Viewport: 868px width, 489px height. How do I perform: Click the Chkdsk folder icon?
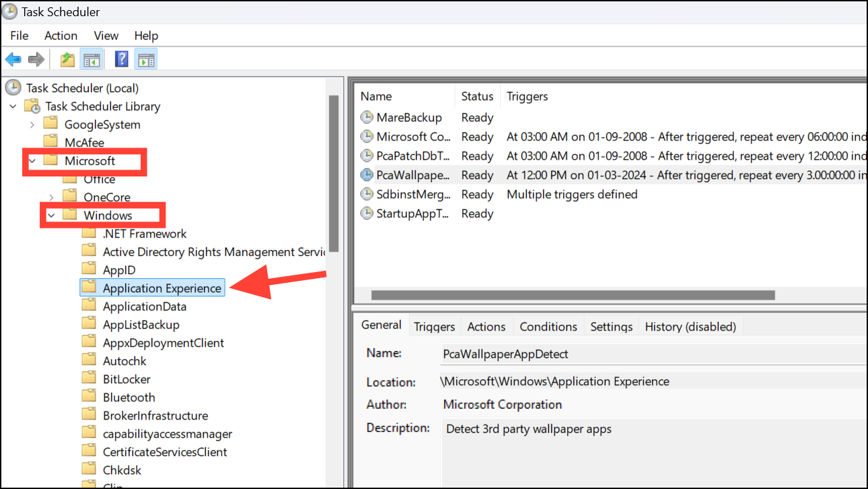pos(89,469)
